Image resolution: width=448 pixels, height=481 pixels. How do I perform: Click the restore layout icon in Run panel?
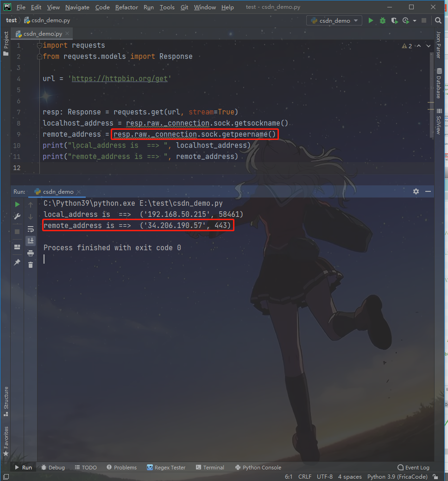click(x=17, y=247)
